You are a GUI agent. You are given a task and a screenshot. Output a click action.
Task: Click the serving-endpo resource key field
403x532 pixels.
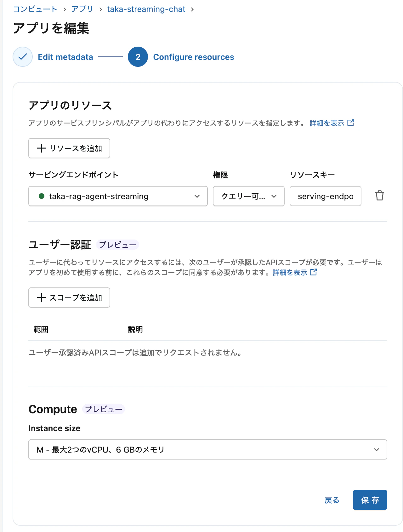coord(326,196)
